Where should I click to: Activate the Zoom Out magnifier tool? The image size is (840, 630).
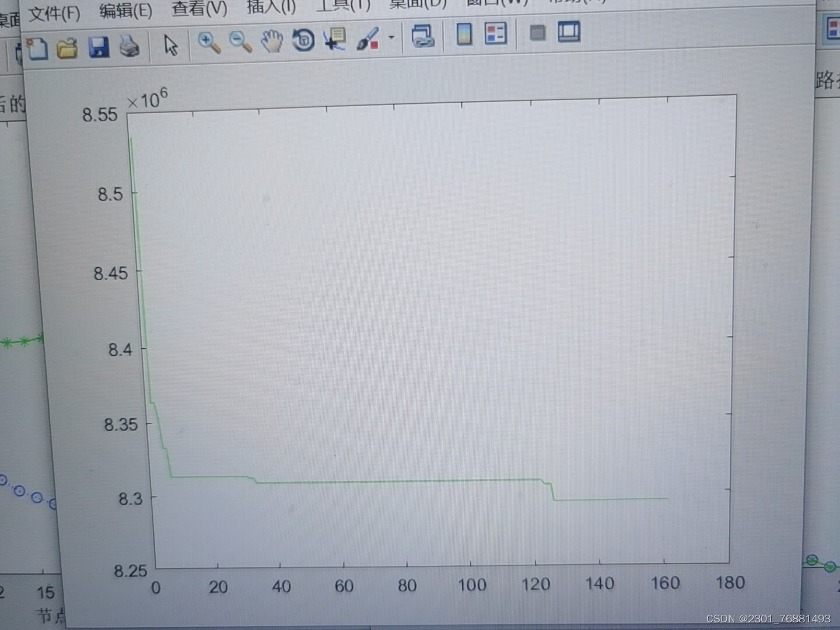240,42
